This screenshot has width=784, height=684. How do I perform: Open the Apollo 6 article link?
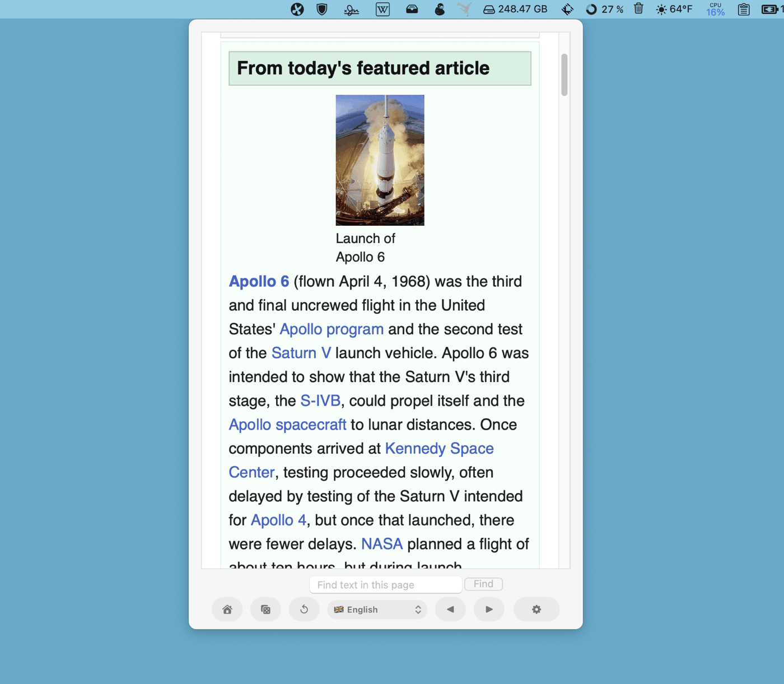coord(258,281)
